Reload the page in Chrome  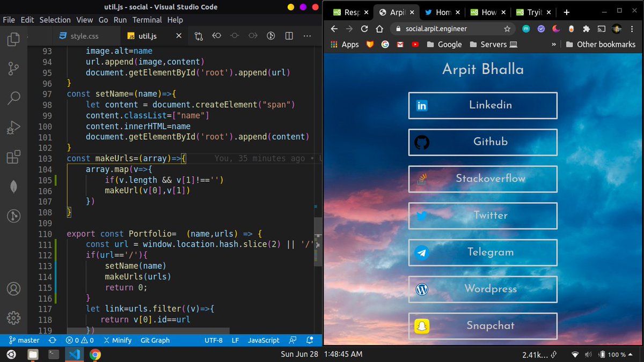click(x=364, y=29)
